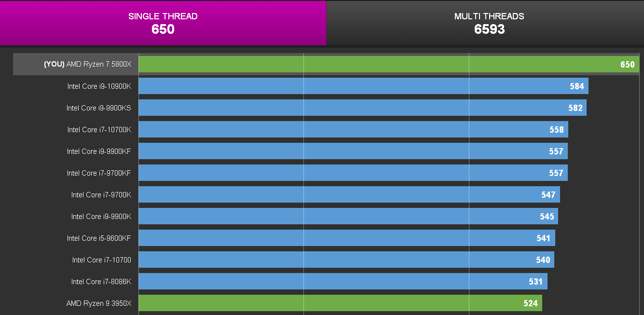Click the blue bar showing 558
The image size is (644, 315).
pyautogui.click(x=354, y=129)
